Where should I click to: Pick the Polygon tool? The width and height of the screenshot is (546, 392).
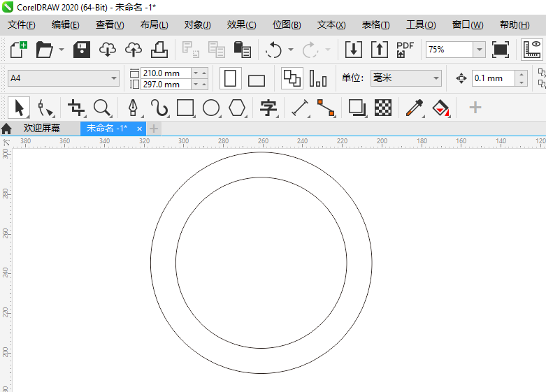pyautogui.click(x=238, y=108)
